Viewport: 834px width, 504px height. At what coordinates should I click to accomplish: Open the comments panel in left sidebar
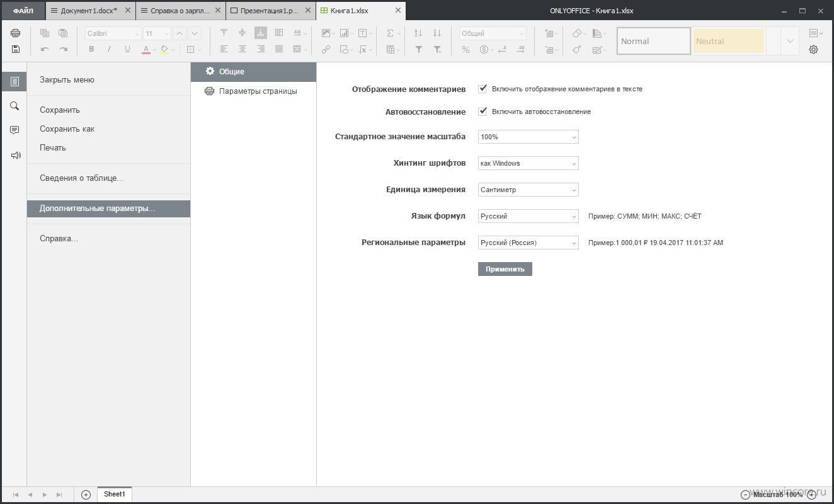(x=14, y=130)
